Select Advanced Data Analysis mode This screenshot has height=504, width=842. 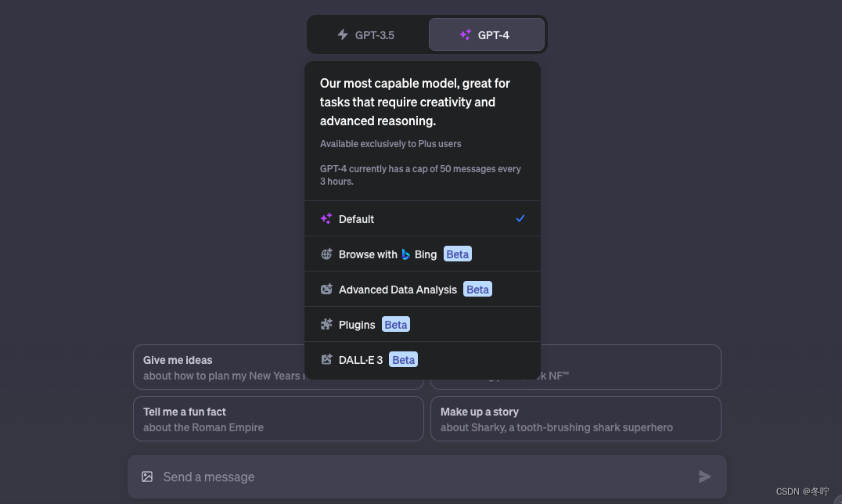(423, 289)
